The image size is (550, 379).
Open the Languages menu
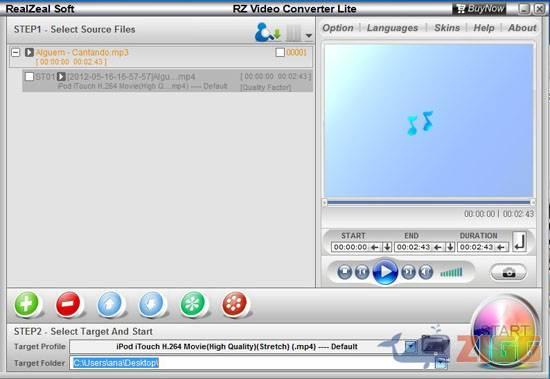(392, 28)
